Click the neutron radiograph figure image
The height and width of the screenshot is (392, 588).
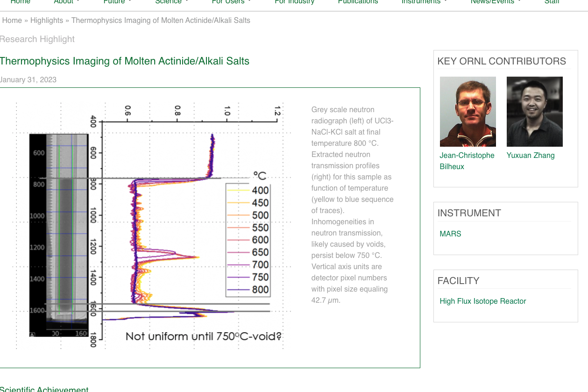click(149, 227)
